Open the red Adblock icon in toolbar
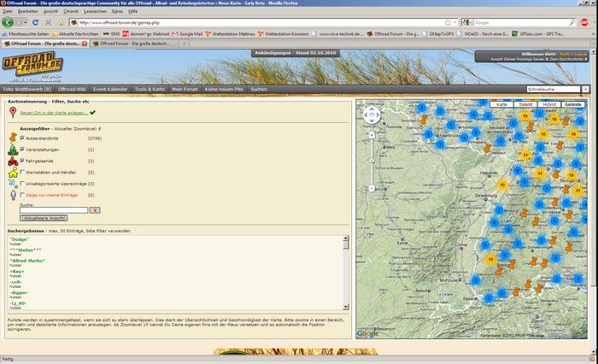Viewport: 598px width, 364px height. (584, 22)
